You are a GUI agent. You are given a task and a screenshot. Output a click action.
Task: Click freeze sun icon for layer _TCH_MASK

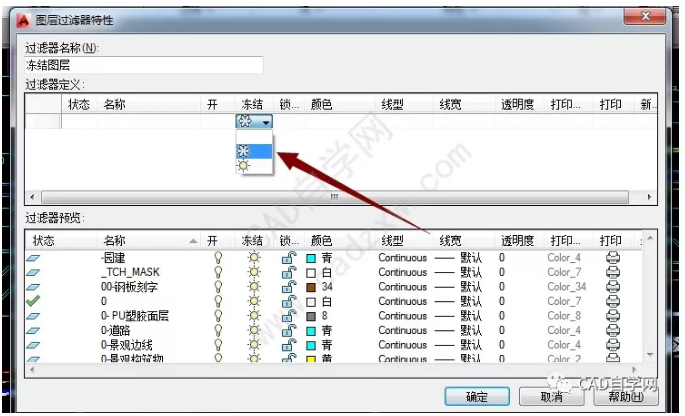tap(254, 272)
